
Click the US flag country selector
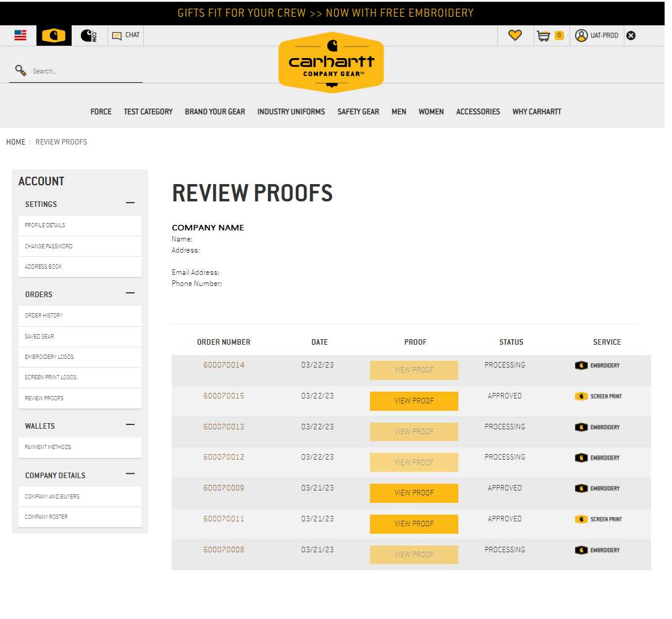pos(20,35)
